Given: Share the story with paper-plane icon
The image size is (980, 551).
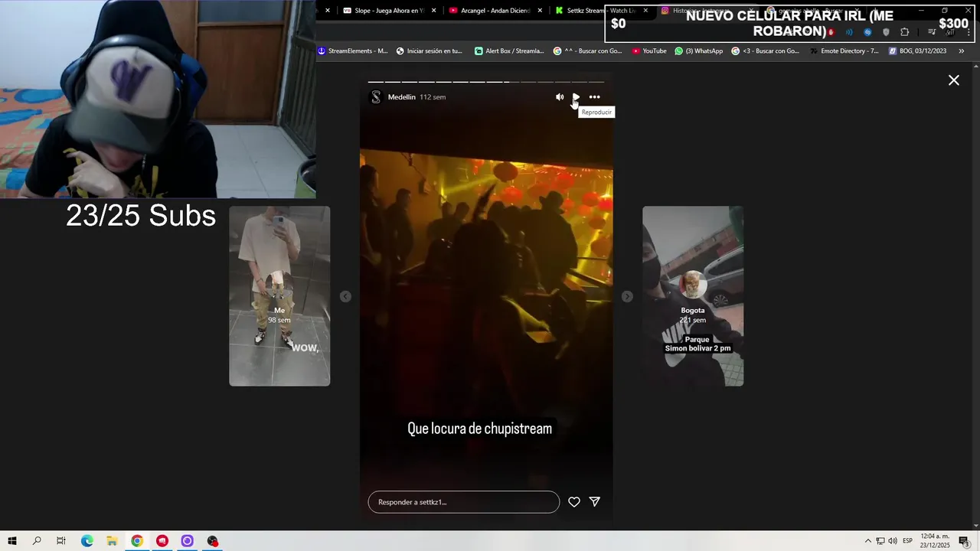Looking at the screenshot, I should pyautogui.click(x=595, y=502).
